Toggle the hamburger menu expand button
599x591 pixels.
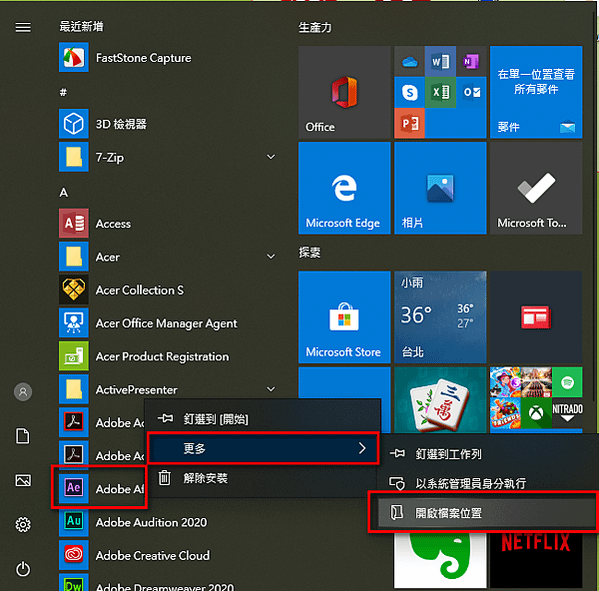point(23,27)
